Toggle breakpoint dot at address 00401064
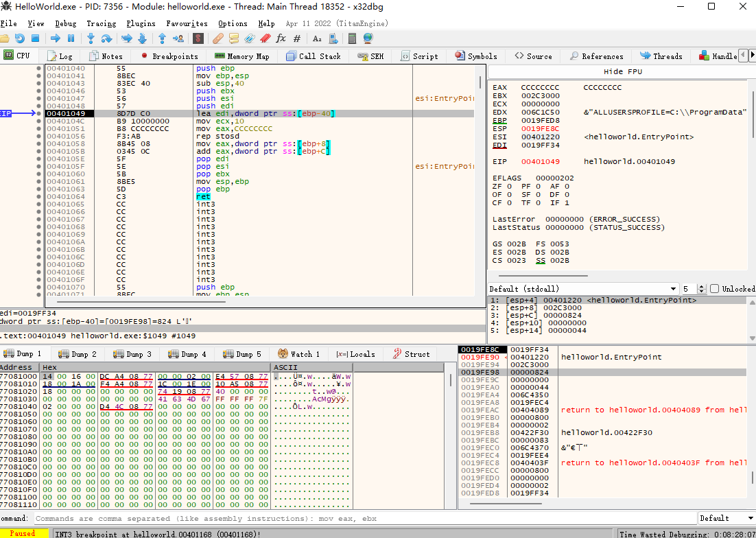 coord(38,196)
